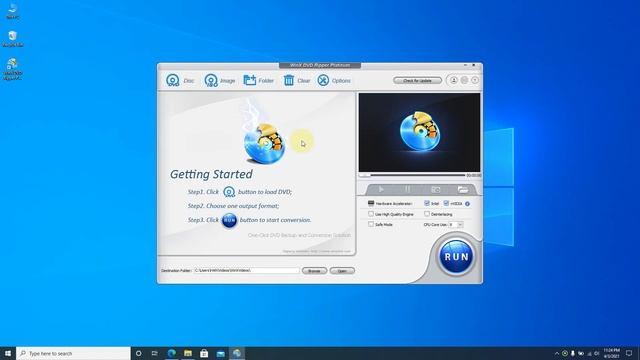
Task: Select the Recycle Bin desktop icon
Action: coord(13,39)
